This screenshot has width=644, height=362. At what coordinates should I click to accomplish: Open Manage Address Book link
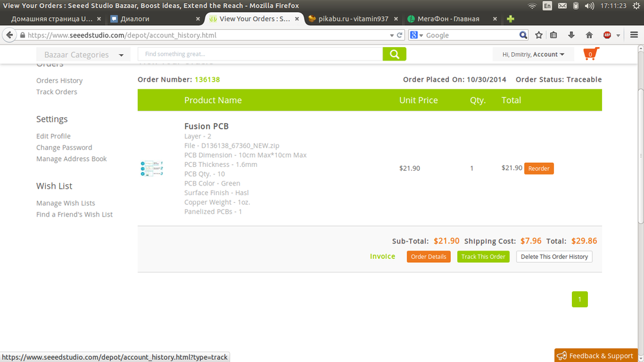coord(71,158)
